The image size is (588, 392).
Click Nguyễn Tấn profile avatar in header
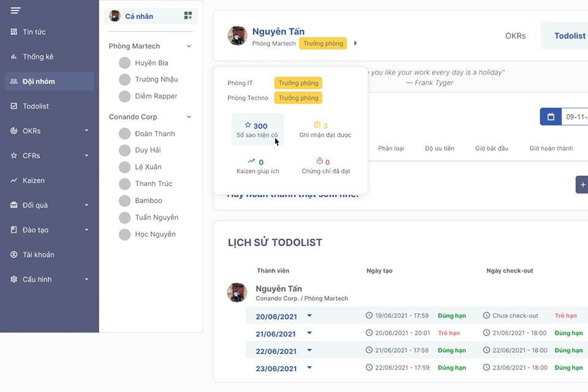click(238, 36)
